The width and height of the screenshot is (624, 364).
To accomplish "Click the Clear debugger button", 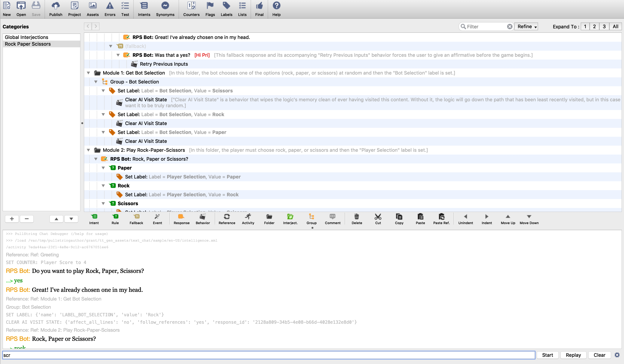I will (599, 355).
